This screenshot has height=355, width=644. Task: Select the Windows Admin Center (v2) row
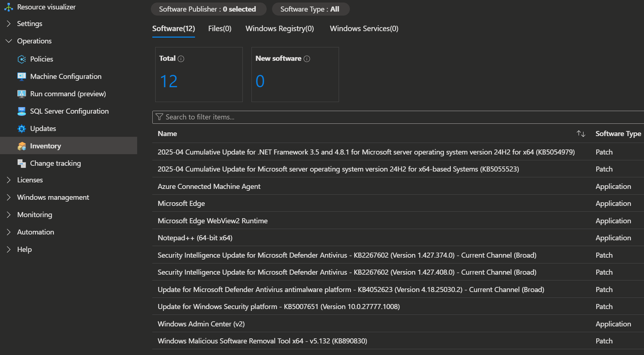pyautogui.click(x=398, y=324)
